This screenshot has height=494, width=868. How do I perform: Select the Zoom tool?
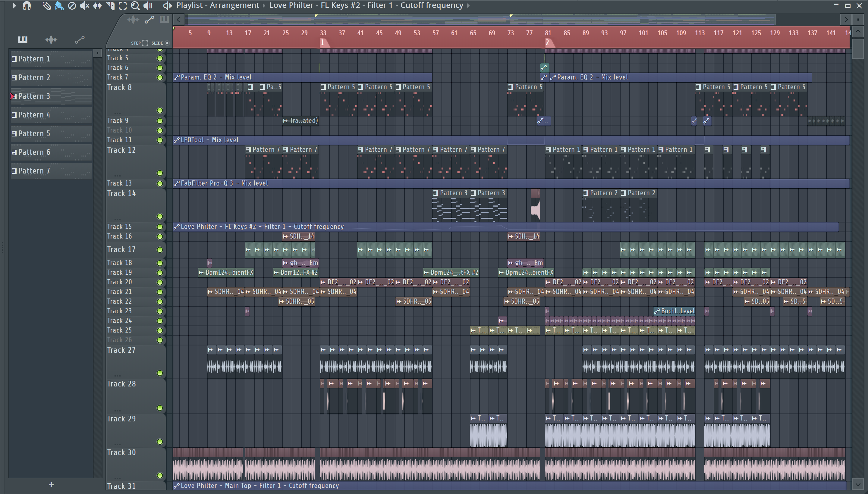(x=135, y=5)
